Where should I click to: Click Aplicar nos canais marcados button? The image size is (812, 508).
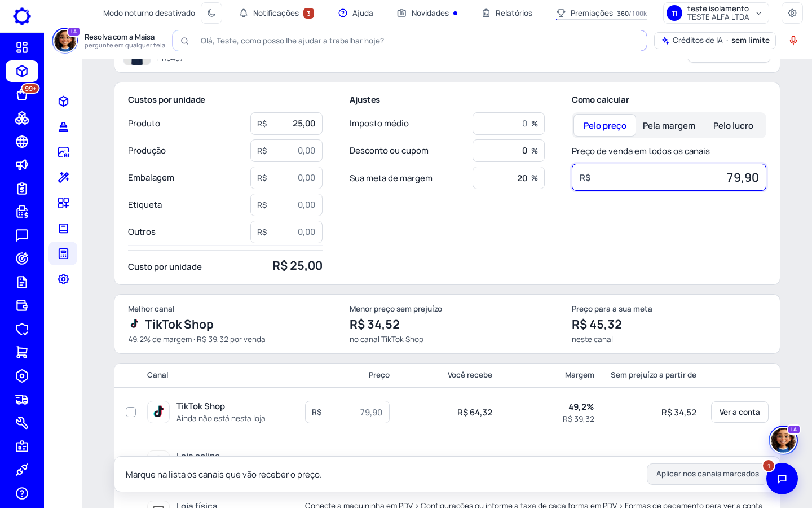tap(707, 474)
